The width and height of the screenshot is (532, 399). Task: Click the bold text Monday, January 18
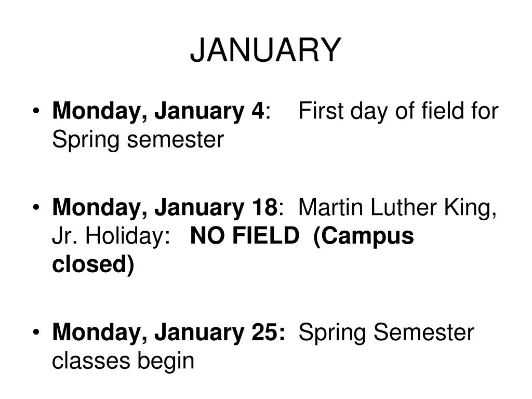coord(165,208)
